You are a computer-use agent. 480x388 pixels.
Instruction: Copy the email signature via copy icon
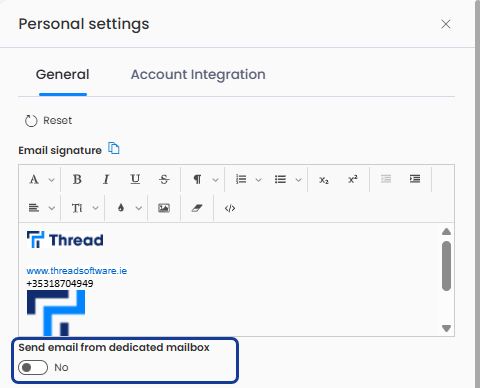point(114,148)
